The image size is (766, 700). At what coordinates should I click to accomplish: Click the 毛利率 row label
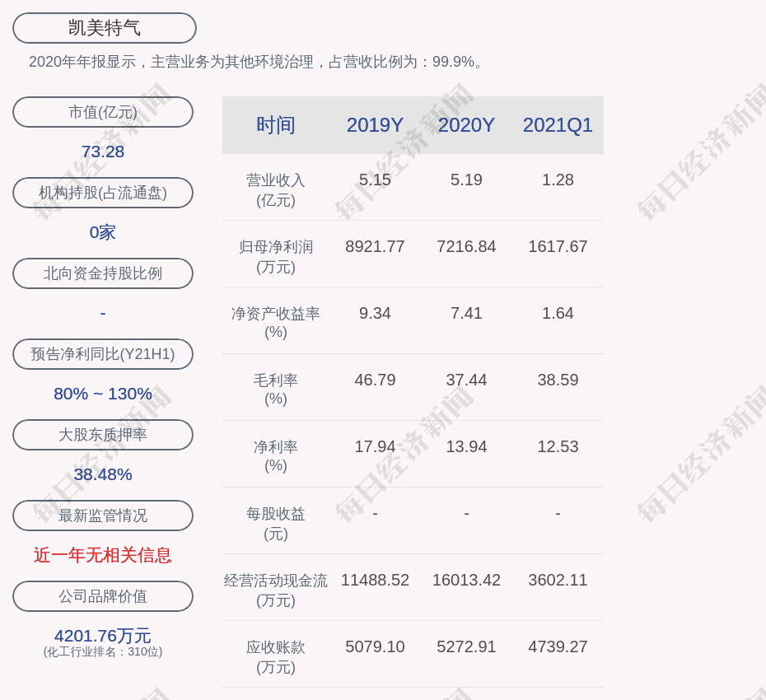click(276, 390)
